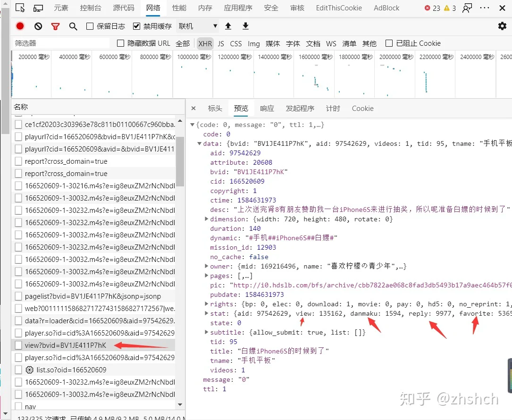
Task: Tick checkbox for view?bvid=BV1JE411P7hK request
Action: point(18,345)
